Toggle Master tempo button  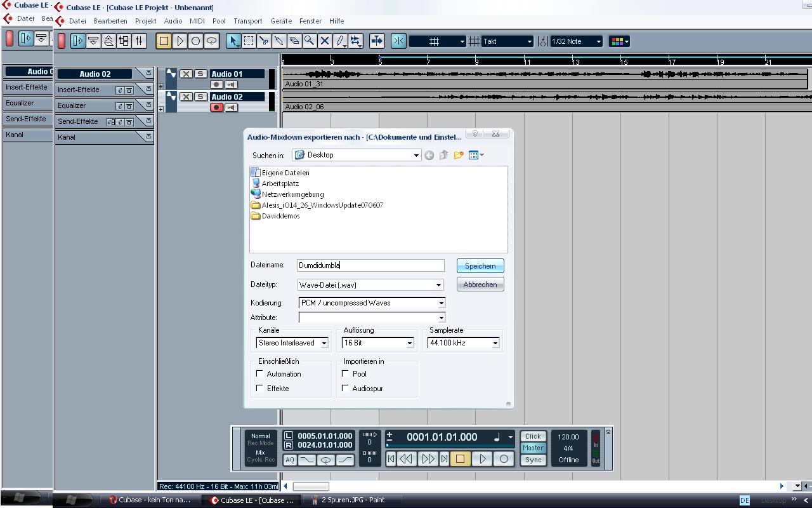(x=533, y=448)
